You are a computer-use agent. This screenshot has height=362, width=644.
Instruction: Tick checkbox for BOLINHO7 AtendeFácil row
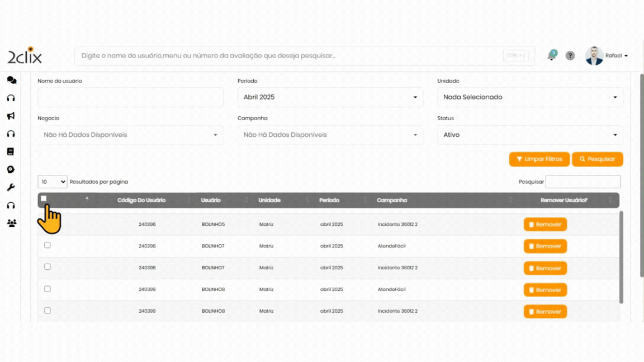click(48, 245)
